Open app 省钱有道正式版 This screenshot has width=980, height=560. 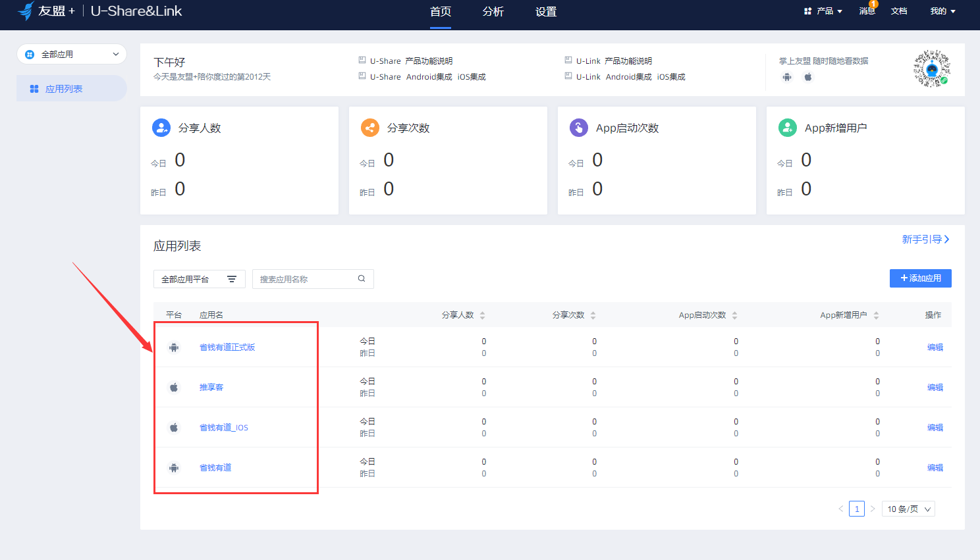point(227,347)
